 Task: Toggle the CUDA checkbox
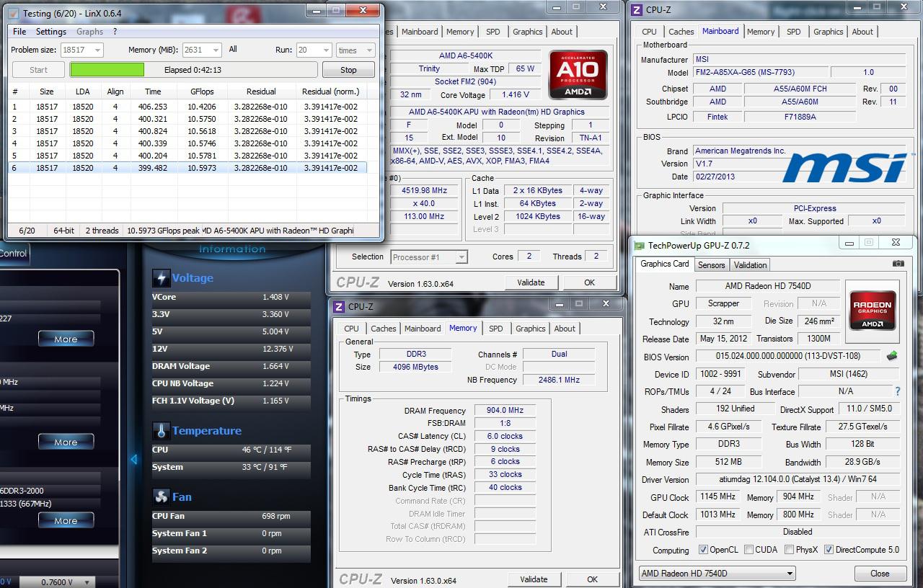coord(748,550)
